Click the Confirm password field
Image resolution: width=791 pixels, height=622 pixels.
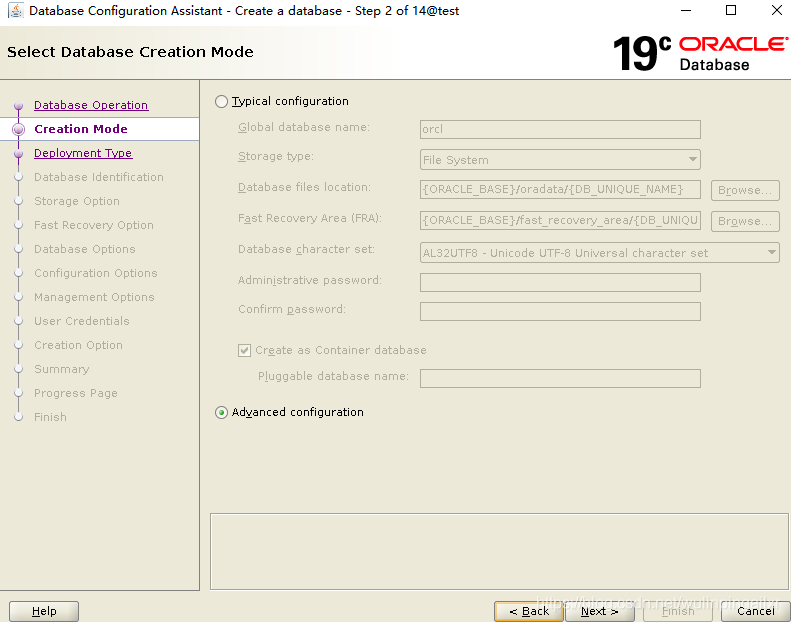click(x=560, y=311)
